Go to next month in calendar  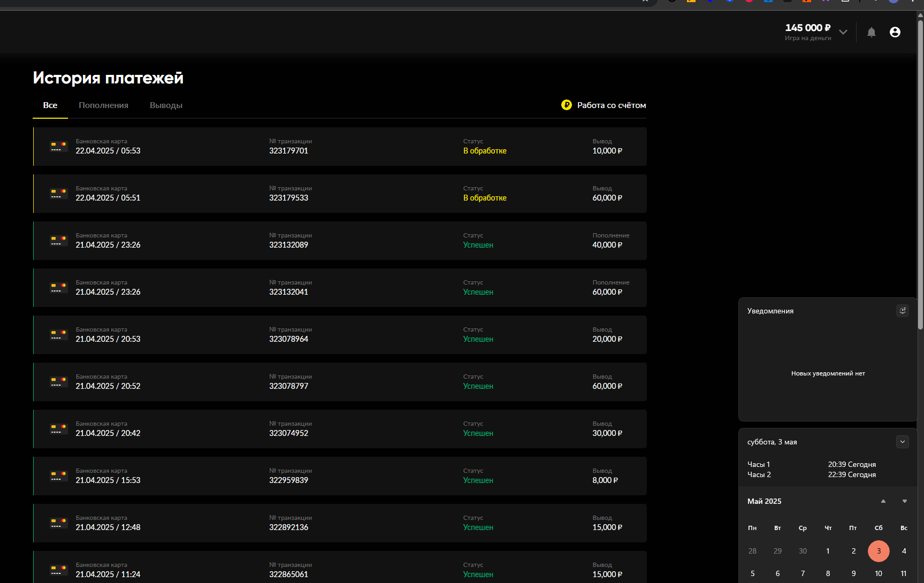(904, 501)
